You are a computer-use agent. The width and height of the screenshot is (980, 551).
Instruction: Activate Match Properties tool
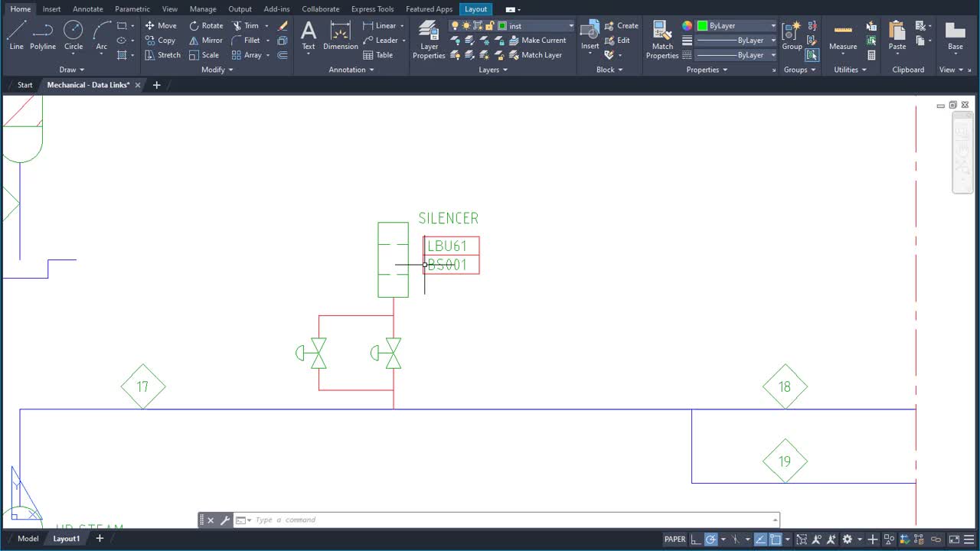click(662, 40)
